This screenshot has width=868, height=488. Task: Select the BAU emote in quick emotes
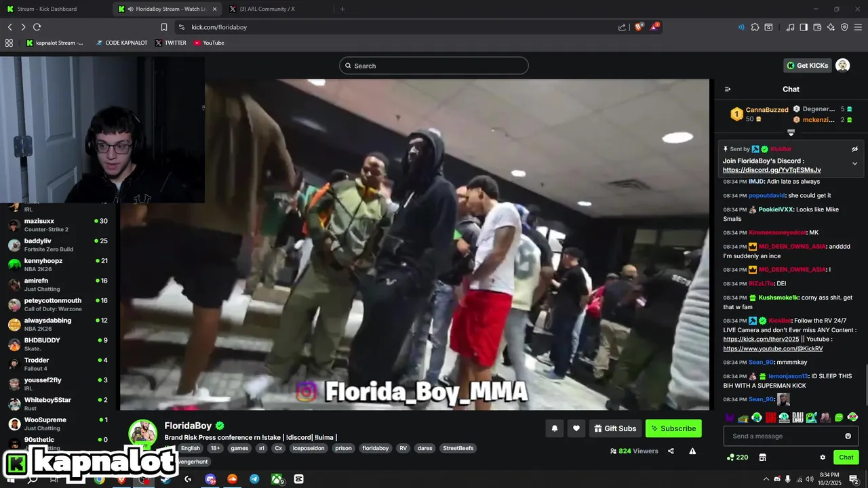(x=797, y=418)
